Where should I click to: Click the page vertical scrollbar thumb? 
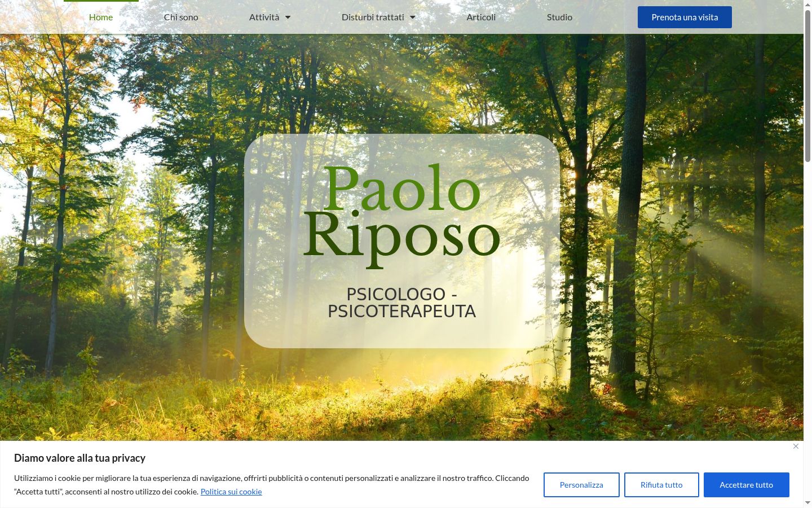pyautogui.click(x=807, y=85)
